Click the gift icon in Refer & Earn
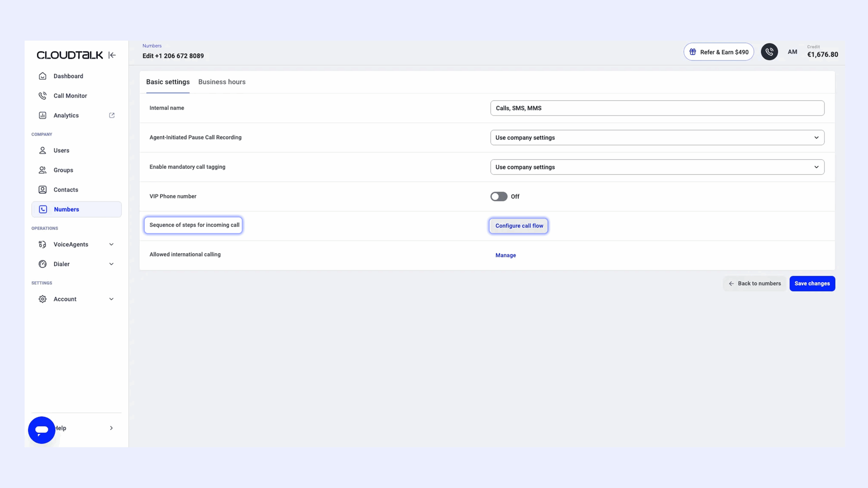The image size is (868, 488). (693, 52)
